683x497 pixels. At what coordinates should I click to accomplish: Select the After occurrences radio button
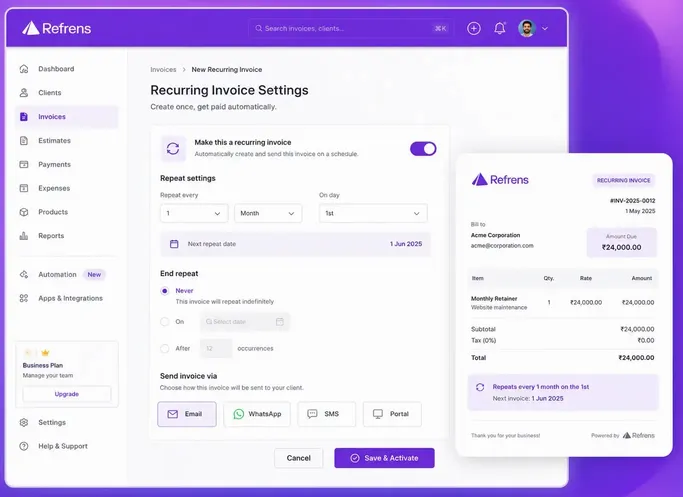[165, 348]
